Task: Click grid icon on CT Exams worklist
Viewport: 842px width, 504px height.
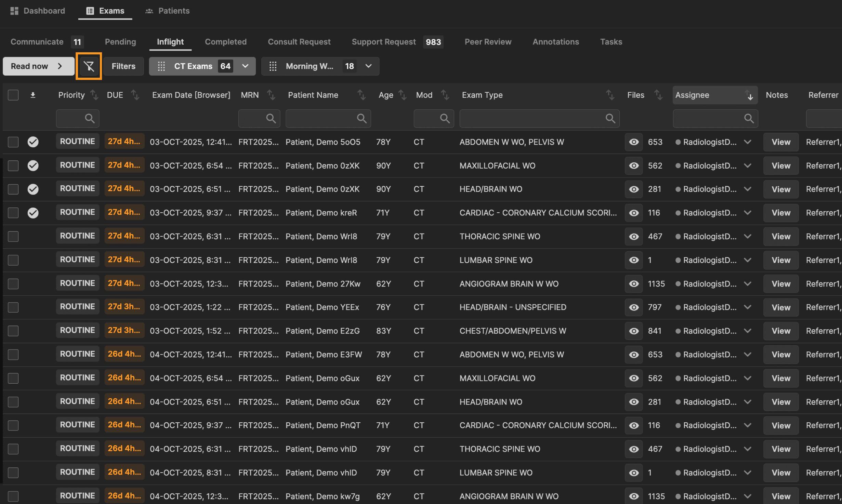Action: (x=161, y=66)
